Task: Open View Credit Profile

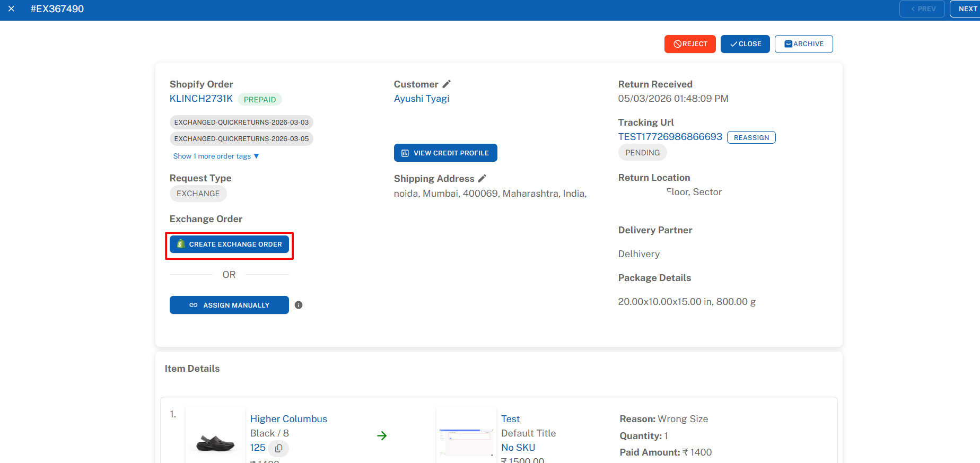Action: (x=445, y=153)
